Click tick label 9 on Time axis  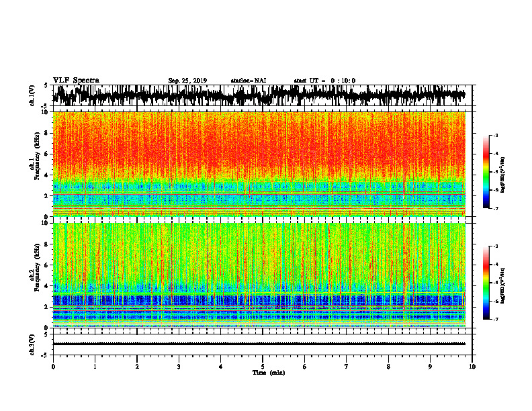430,367
